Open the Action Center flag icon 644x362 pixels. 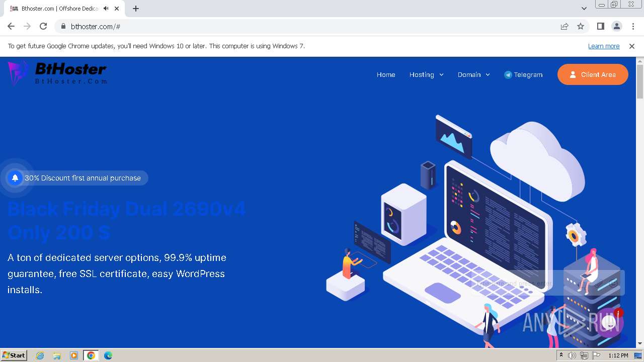596,355
